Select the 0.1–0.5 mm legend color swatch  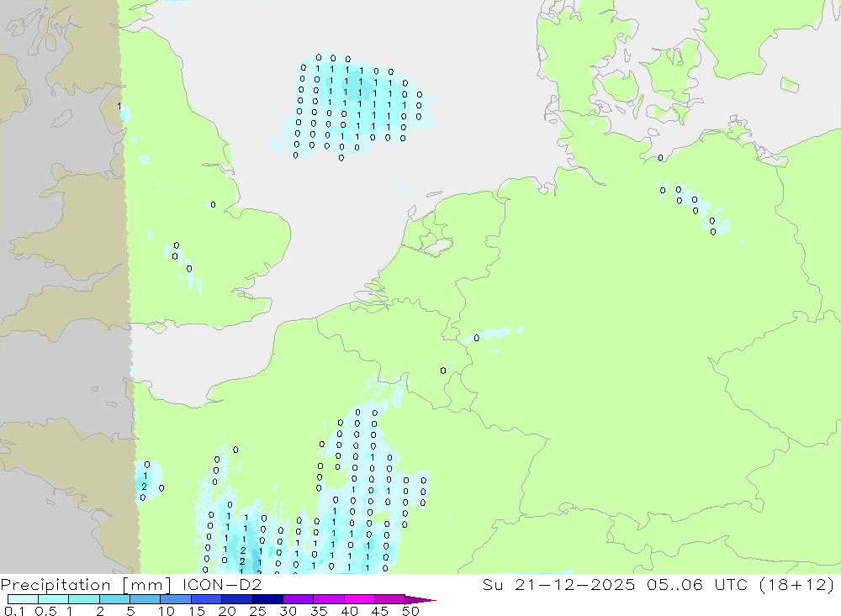pos(23,599)
